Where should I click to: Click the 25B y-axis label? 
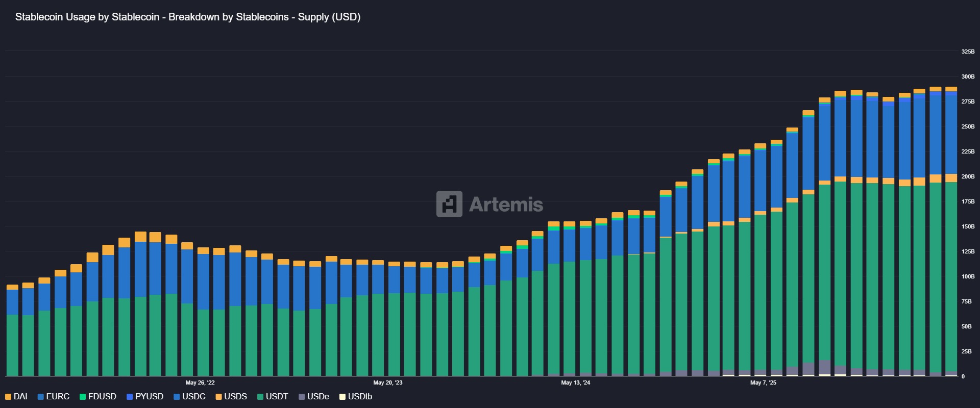coord(966,351)
